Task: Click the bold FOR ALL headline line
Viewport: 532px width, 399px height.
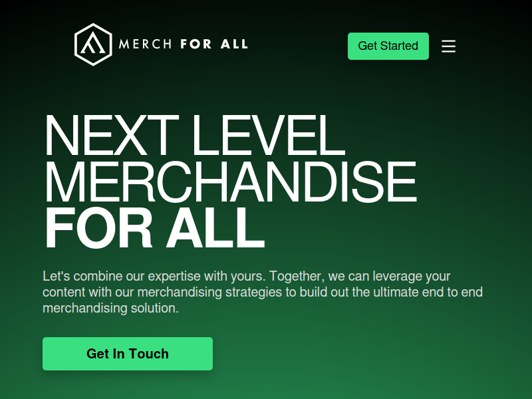Action: pos(154,227)
